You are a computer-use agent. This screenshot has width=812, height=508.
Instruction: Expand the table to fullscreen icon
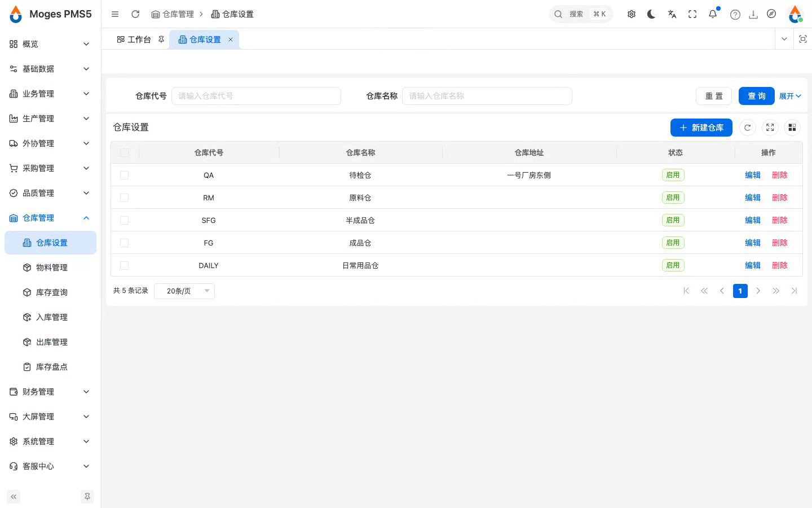tap(770, 128)
